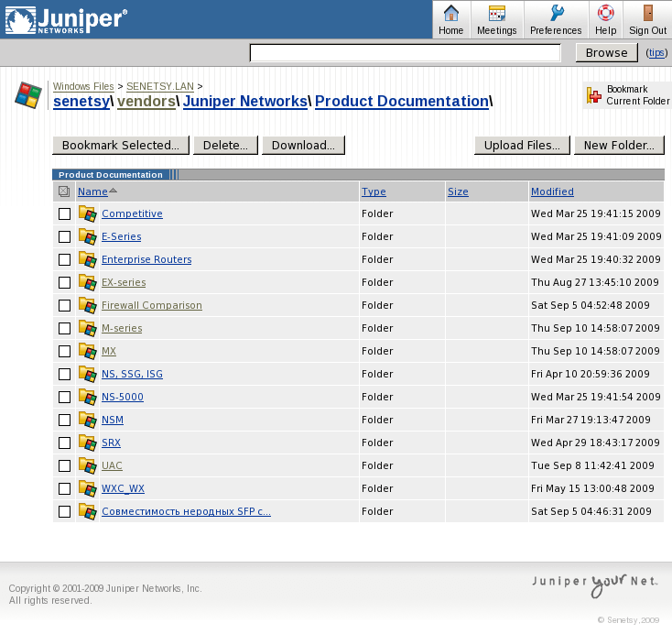The width and height of the screenshot is (672, 634).
Task: Click the Bookmark Selected... button
Action: click(121, 146)
